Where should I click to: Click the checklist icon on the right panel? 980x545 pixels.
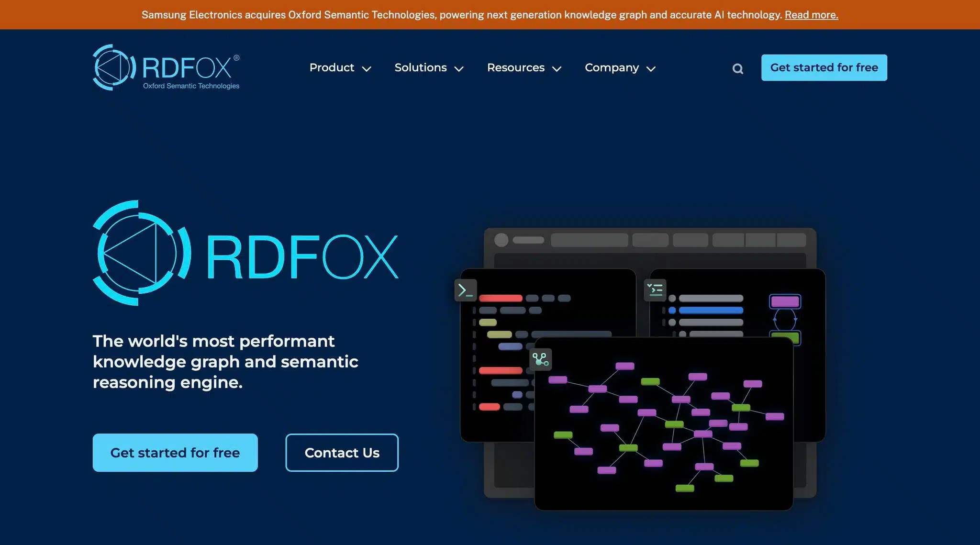655,290
